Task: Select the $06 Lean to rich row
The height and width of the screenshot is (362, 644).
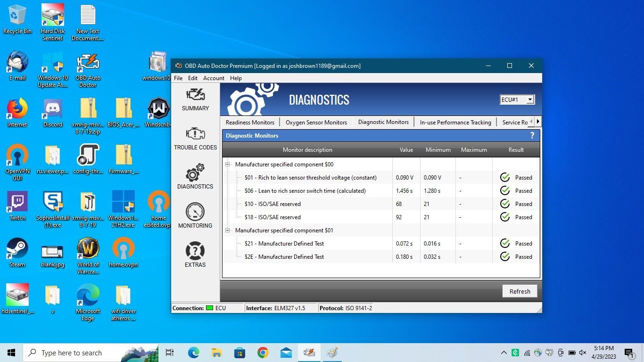Action: [x=305, y=191]
